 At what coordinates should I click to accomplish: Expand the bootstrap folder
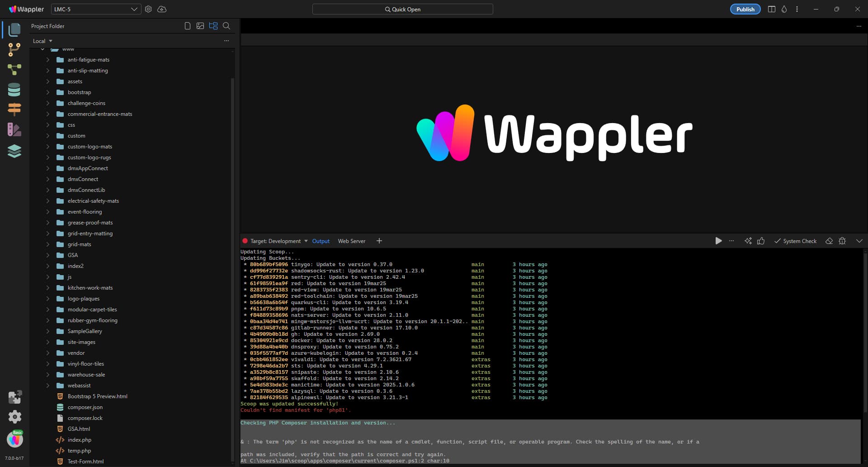(48, 92)
